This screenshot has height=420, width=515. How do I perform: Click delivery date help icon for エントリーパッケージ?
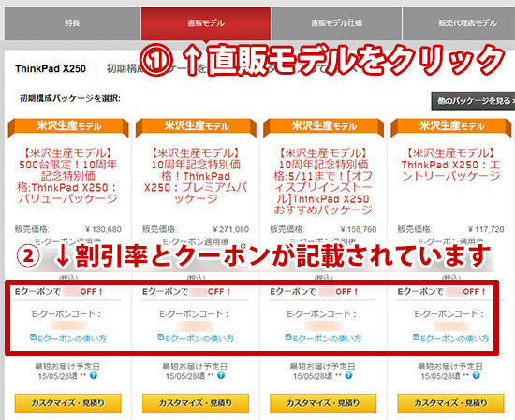(x=477, y=375)
